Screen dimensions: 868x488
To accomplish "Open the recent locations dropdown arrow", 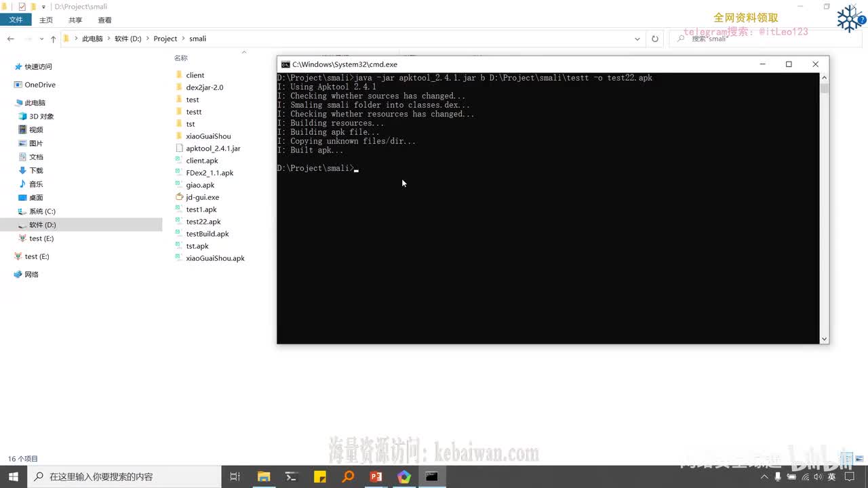I will pyautogui.click(x=41, y=39).
